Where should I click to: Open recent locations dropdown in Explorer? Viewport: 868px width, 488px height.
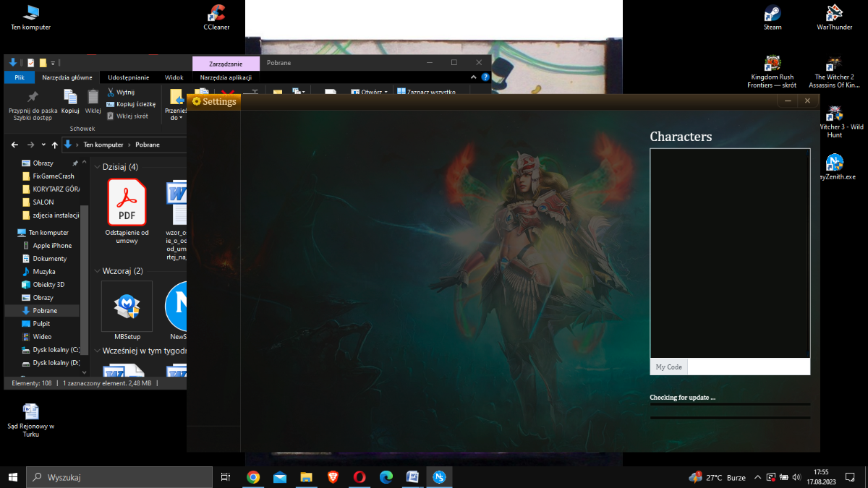pos(43,145)
